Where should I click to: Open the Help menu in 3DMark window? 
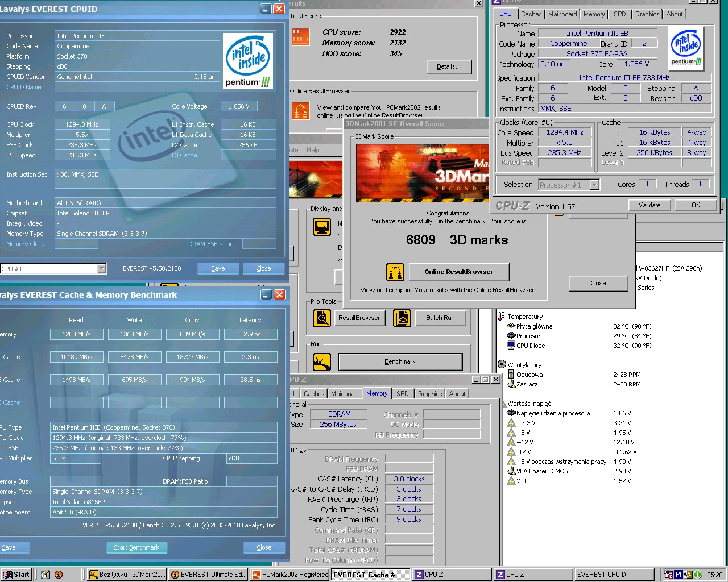click(x=313, y=150)
